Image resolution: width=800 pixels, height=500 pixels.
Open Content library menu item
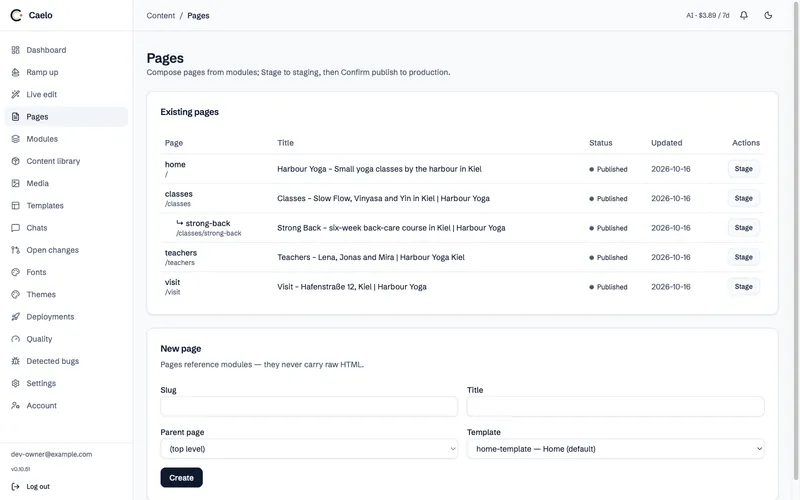[x=66, y=161]
